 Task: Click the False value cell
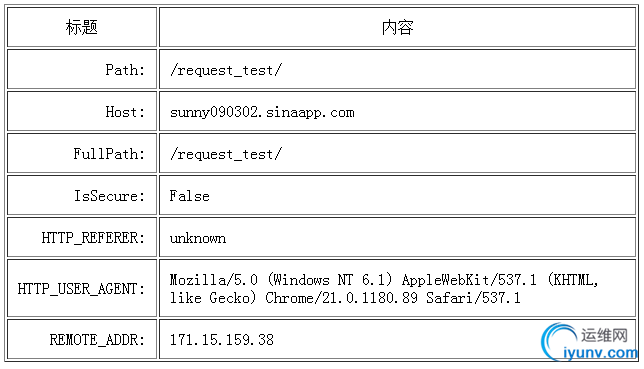[x=397, y=195]
